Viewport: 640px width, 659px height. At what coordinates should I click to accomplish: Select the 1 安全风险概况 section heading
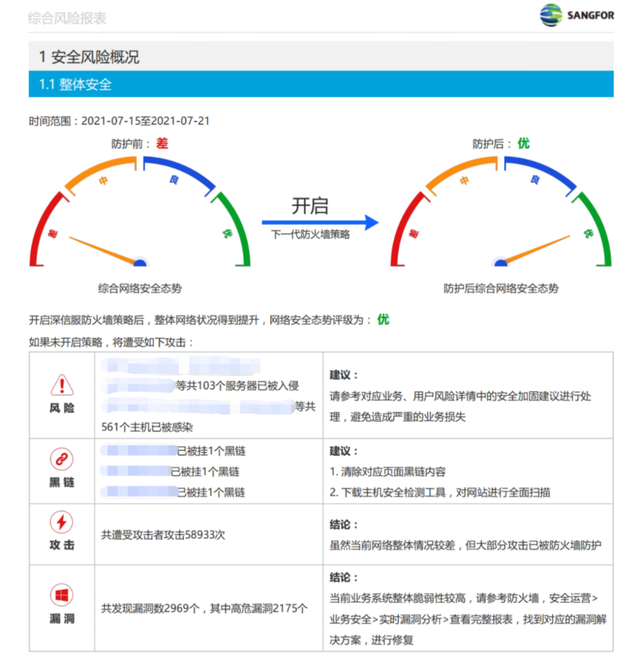point(321,56)
